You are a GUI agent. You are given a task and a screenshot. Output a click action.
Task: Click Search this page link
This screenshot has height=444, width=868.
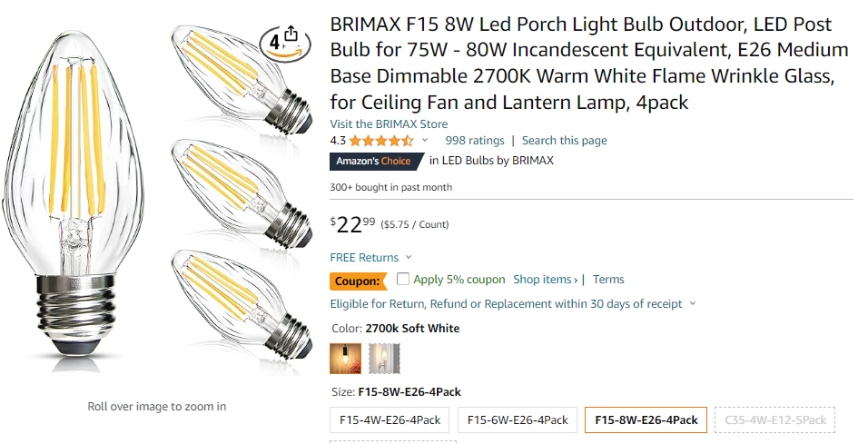click(564, 141)
